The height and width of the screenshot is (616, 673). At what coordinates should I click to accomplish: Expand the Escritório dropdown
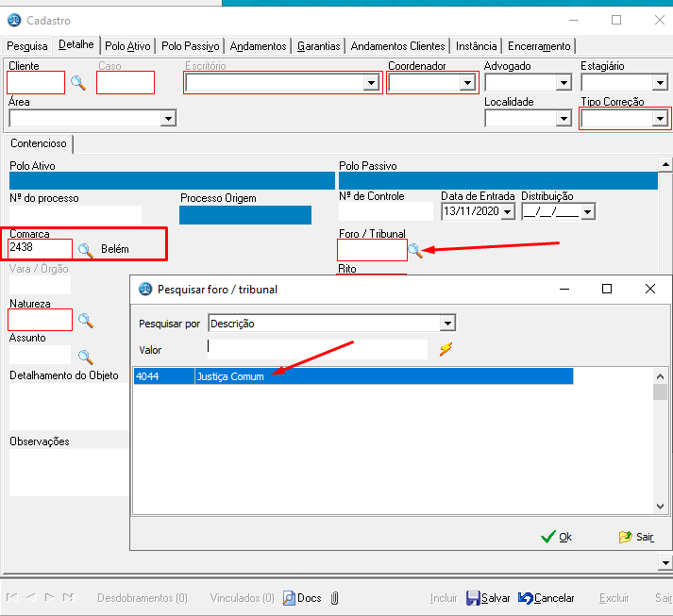pos(371,82)
